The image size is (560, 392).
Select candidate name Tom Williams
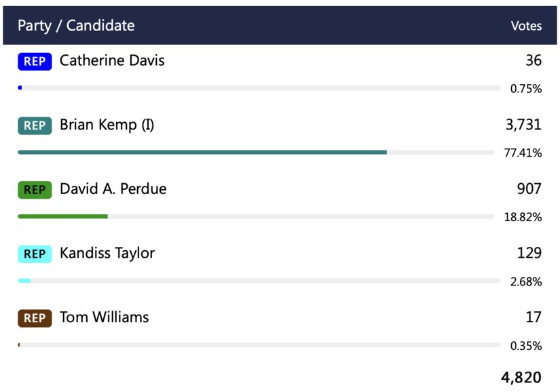click(104, 317)
